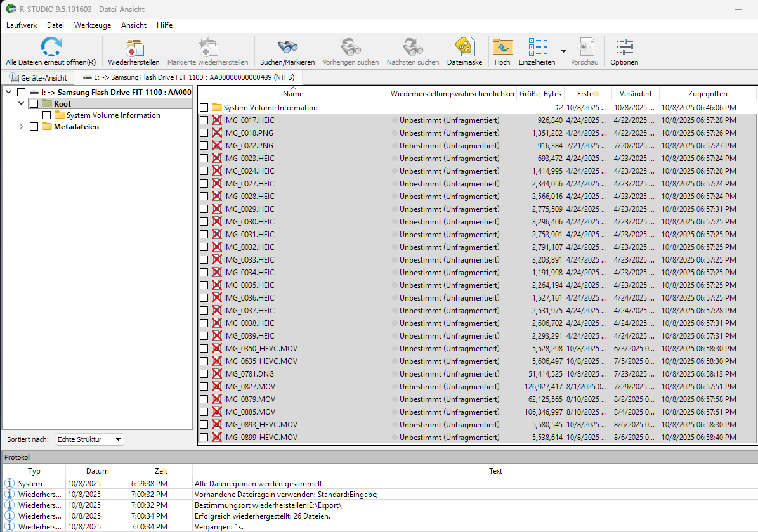Check the Samsung Flash Drive tree checkbox

(22, 93)
